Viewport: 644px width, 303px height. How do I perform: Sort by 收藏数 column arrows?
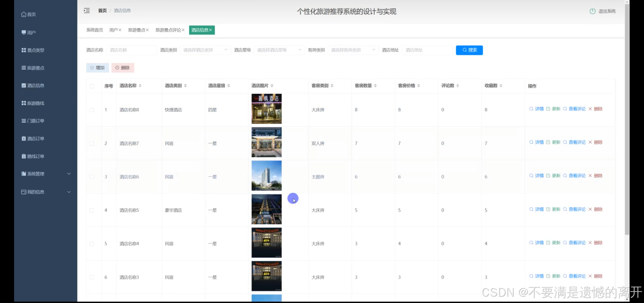coord(501,86)
